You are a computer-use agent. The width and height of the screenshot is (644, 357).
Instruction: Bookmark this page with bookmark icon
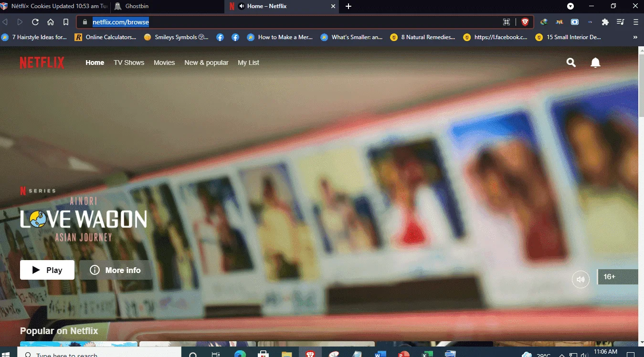tap(66, 22)
